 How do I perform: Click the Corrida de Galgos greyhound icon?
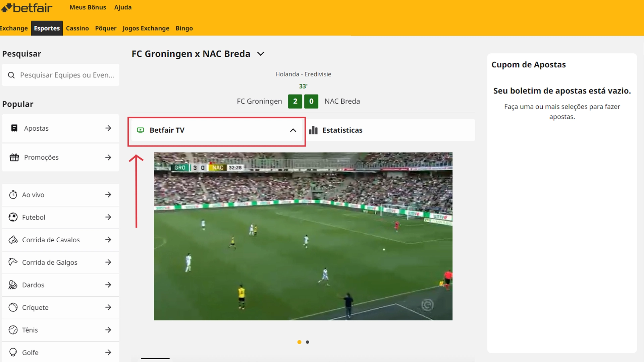pyautogui.click(x=13, y=262)
